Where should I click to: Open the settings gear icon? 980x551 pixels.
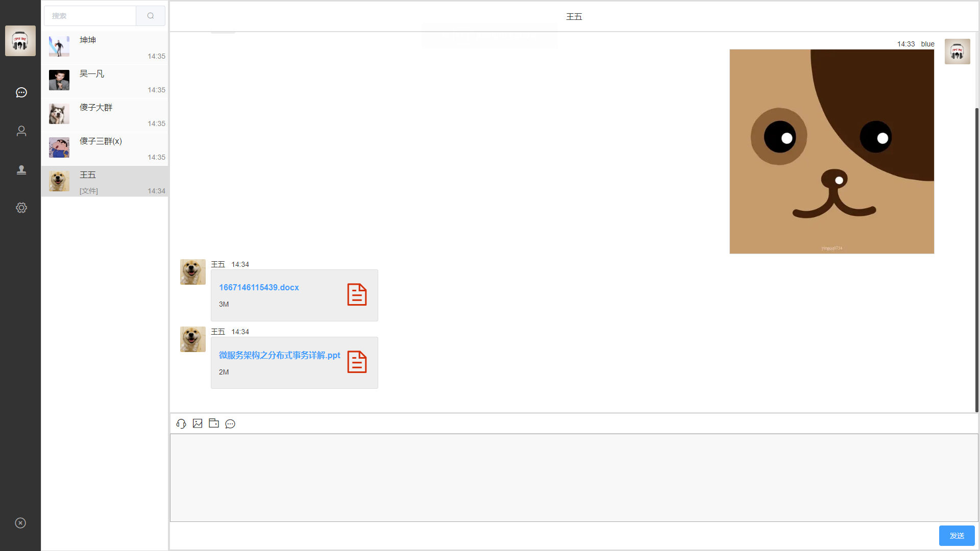(21, 208)
